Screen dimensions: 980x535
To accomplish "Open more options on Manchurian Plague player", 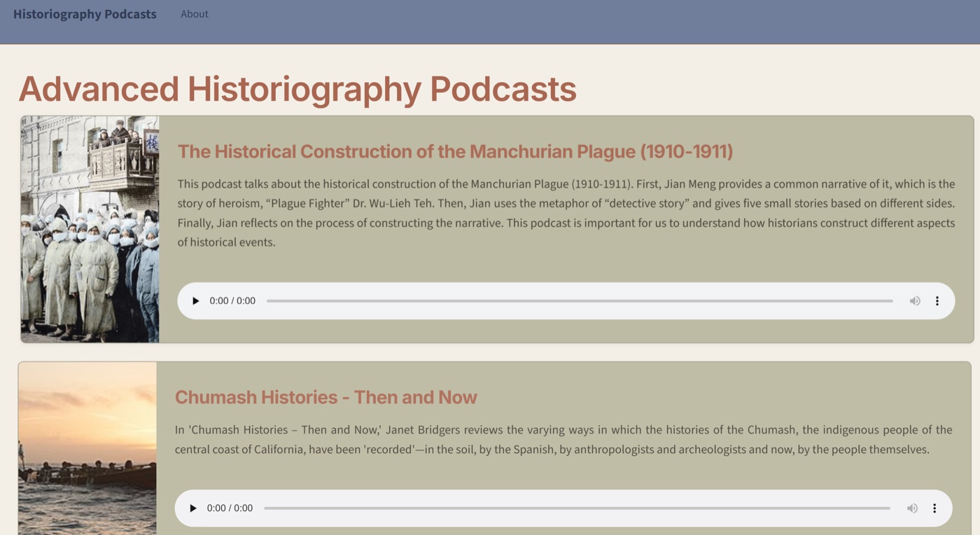I will 937,301.
